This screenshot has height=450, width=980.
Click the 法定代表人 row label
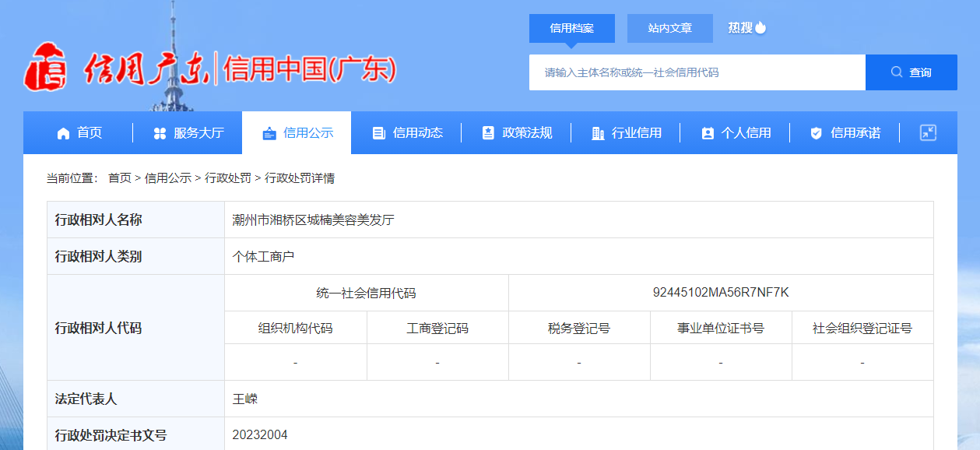pos(86,399)
